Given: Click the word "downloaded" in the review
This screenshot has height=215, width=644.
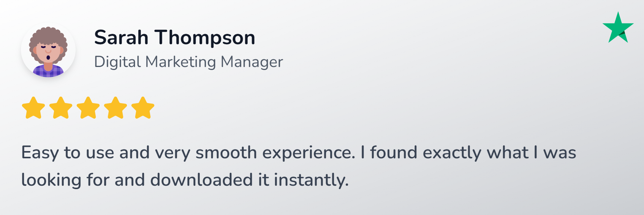Looking at the screenshot, I should 201,180.
